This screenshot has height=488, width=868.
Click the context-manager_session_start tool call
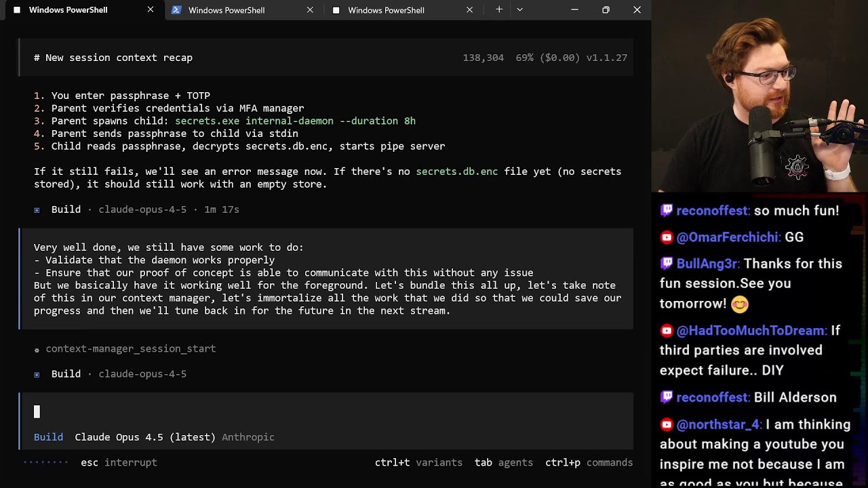pos(130,348)
